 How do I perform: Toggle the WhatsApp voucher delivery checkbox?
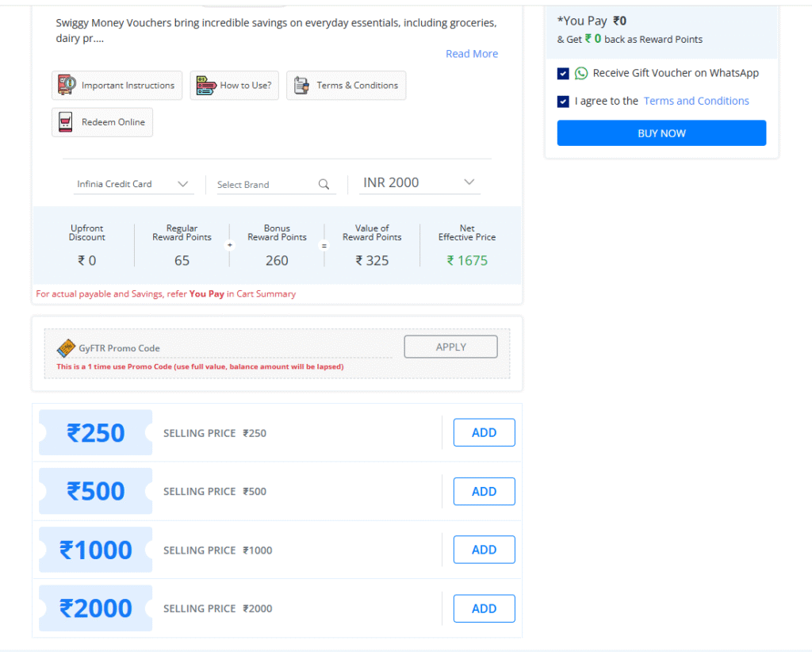point(563,73)
